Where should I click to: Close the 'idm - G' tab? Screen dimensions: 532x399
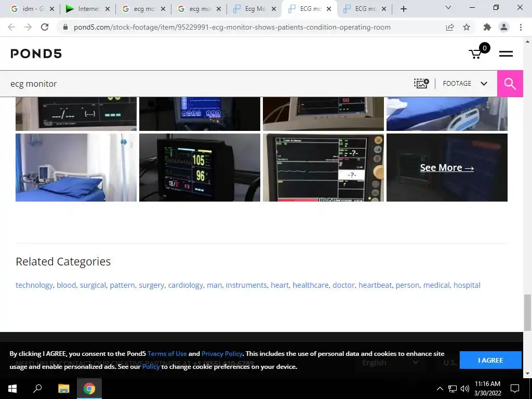pyautogui.click(x=52, y=9)
